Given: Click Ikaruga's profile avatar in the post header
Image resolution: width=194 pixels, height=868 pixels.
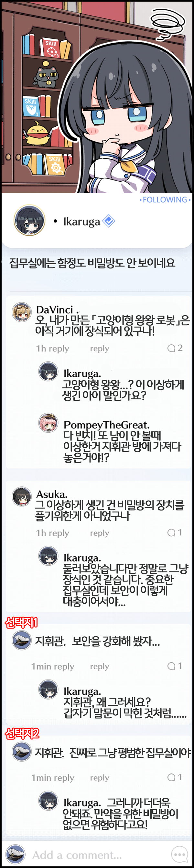Looking at the screenshot, I should 29,220.
